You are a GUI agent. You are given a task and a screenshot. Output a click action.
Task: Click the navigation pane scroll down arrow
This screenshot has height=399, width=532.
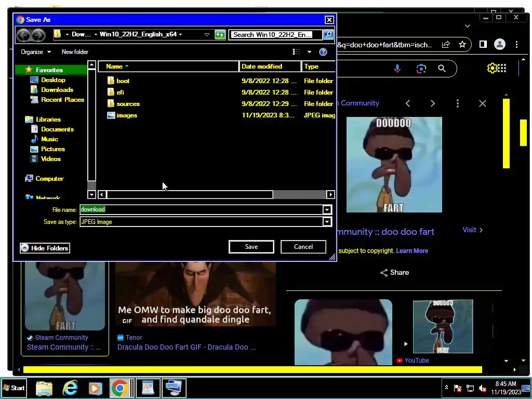(x=91, y=194)
